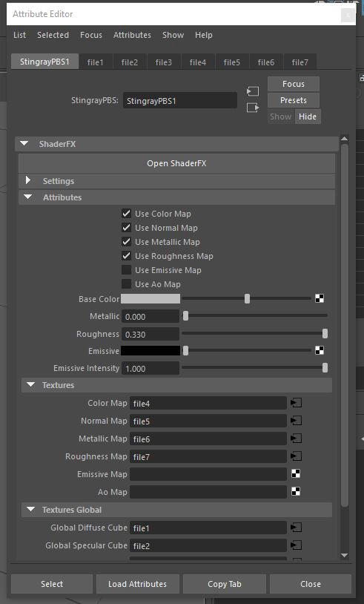Click the Focus button beside node name
The width and height of the screenshot is (364, 604).
point(294,84)
